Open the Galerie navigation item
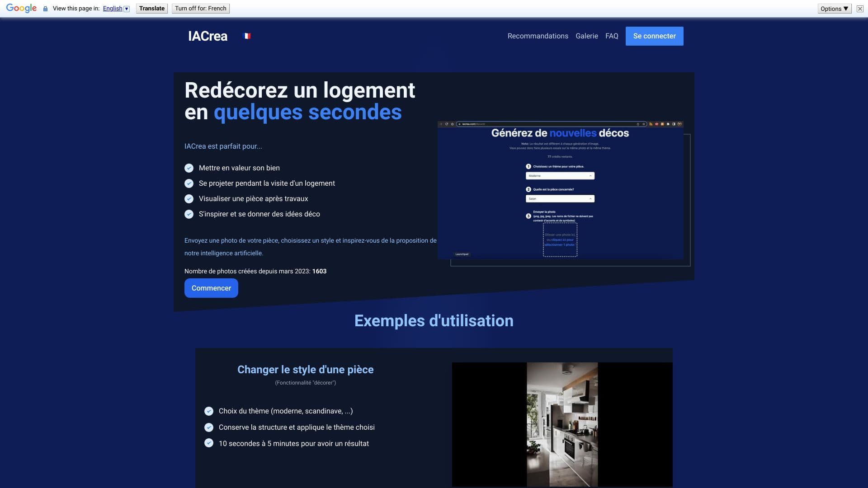This screenshot has height=488, width=868. click(586, 36)
